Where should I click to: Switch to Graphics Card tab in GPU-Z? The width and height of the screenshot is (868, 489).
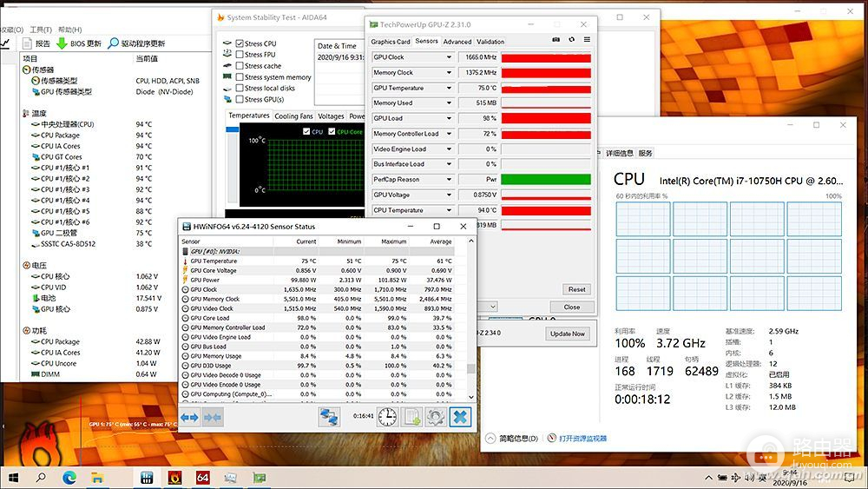pos(391,42)
